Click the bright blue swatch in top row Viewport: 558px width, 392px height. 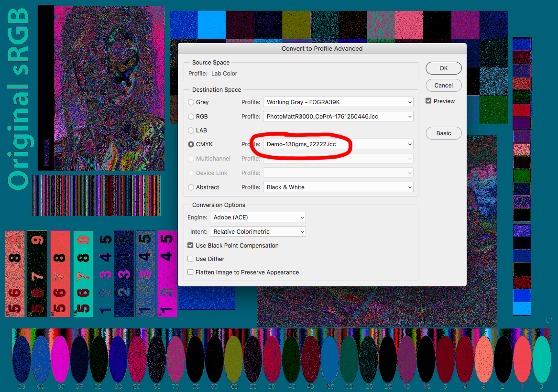coord(211,24)
